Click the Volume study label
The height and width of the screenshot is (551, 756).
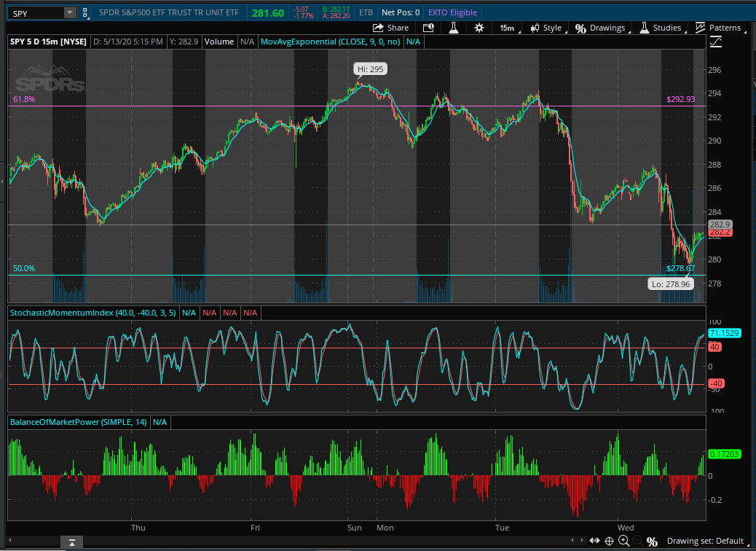[219, 42]
